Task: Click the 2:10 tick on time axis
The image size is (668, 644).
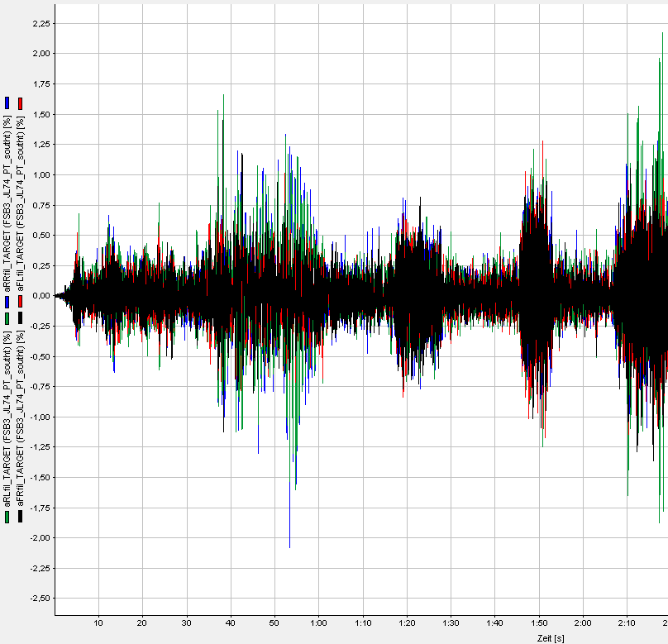Action: (626, 623)
